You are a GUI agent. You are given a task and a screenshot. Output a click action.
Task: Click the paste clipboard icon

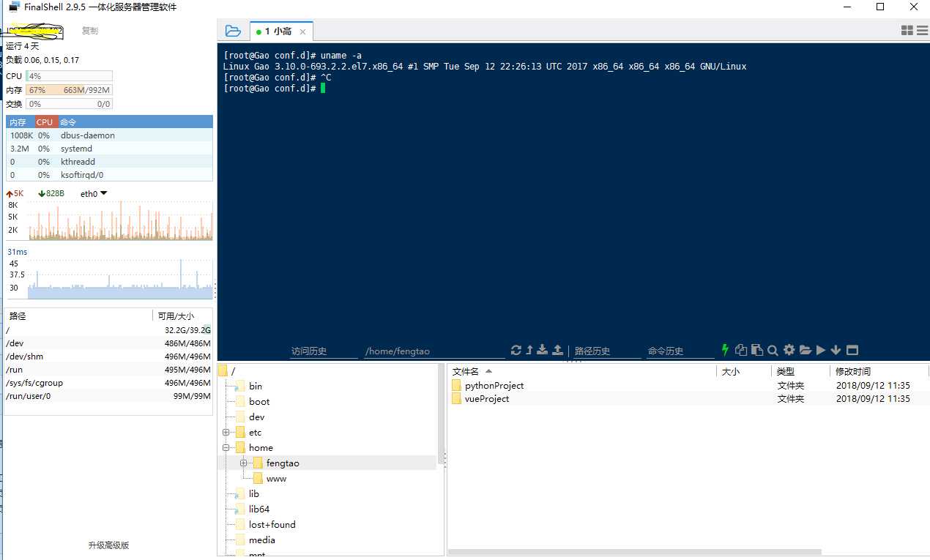pos(757,350)
